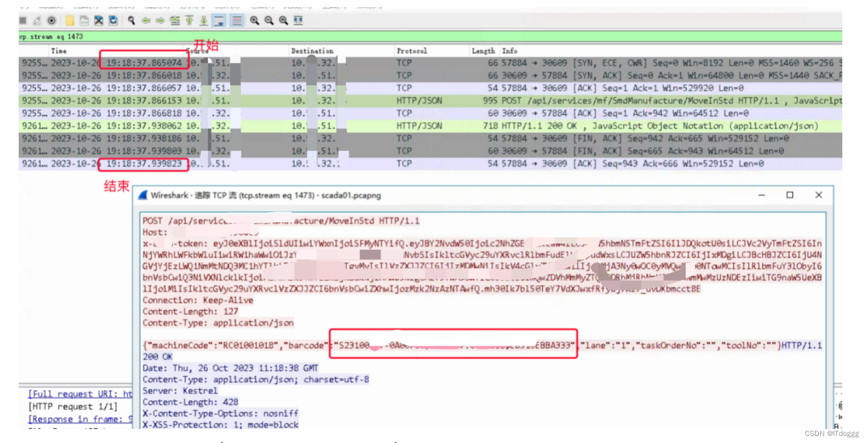Image resolution: width=868 pixels, height=443 pixels.
Task: Sort by the Destination column header
Action: (313, 51)
